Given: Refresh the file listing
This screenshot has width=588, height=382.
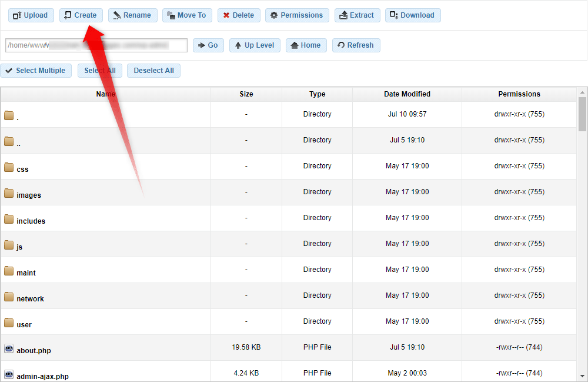Looking at the screenshot, I should [356, 45].
